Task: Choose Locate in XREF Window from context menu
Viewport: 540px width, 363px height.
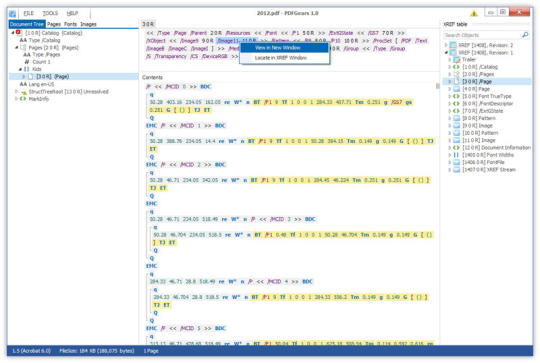Action: click(x=284, y=58)
